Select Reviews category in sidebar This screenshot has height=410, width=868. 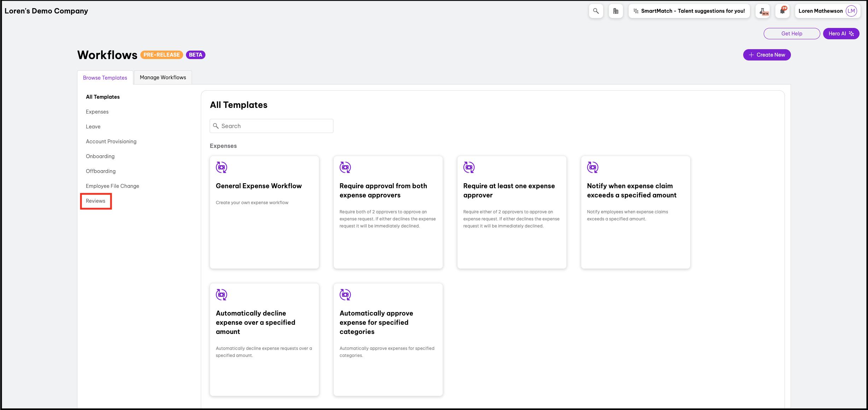click(x=95, y=201)
